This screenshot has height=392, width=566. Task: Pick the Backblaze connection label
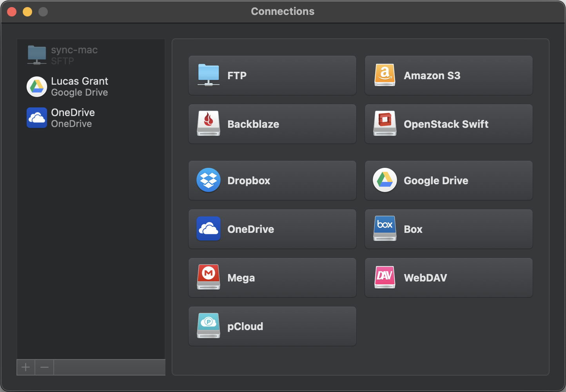(254, 124)
